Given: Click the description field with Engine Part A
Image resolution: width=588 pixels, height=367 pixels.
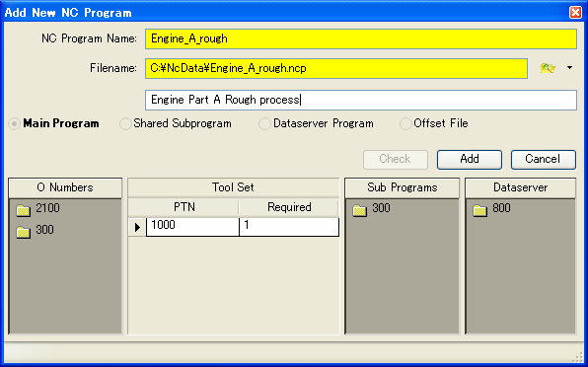Looking at the screenshot, I should 361,100.
